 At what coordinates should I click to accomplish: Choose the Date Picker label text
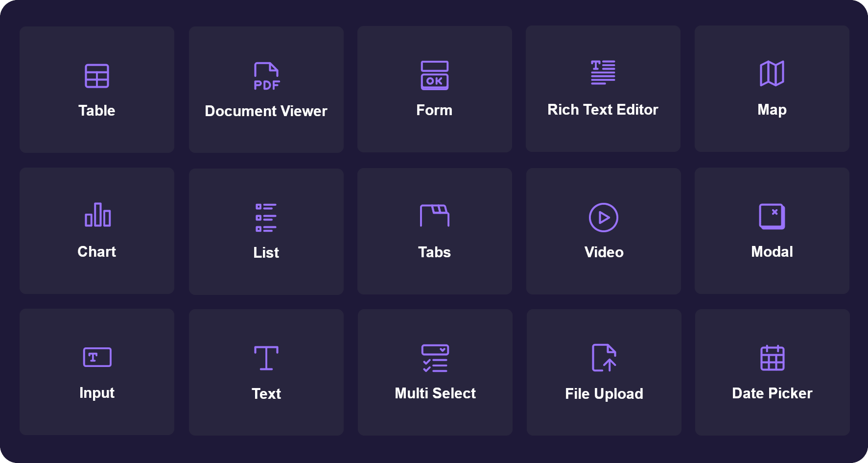point(772,393)
